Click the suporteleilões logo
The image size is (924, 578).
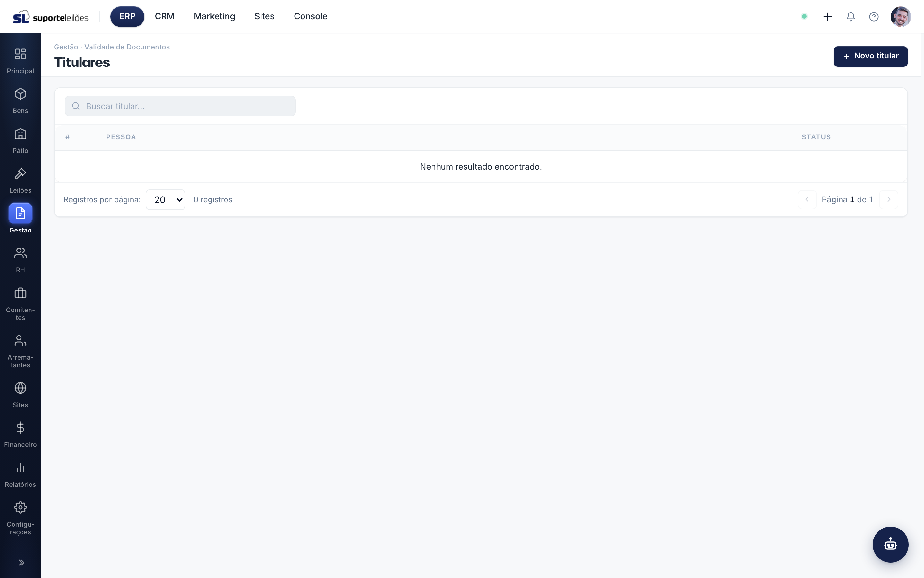click(51, 17)
